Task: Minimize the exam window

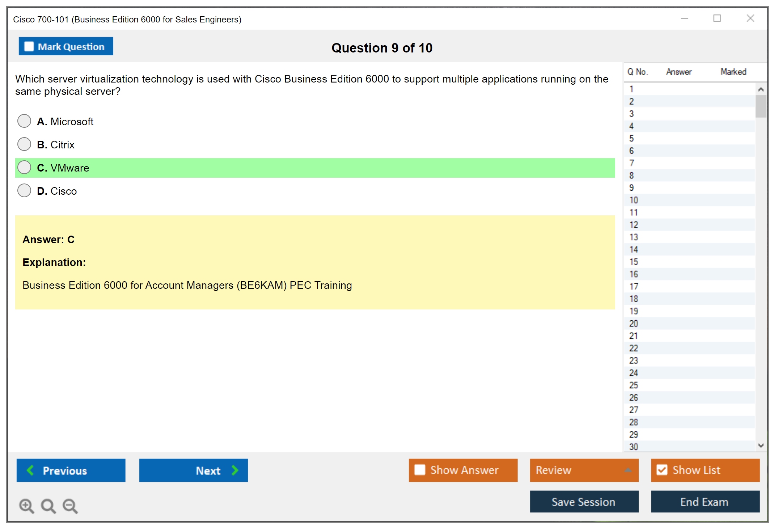Action: coord(684,18)
